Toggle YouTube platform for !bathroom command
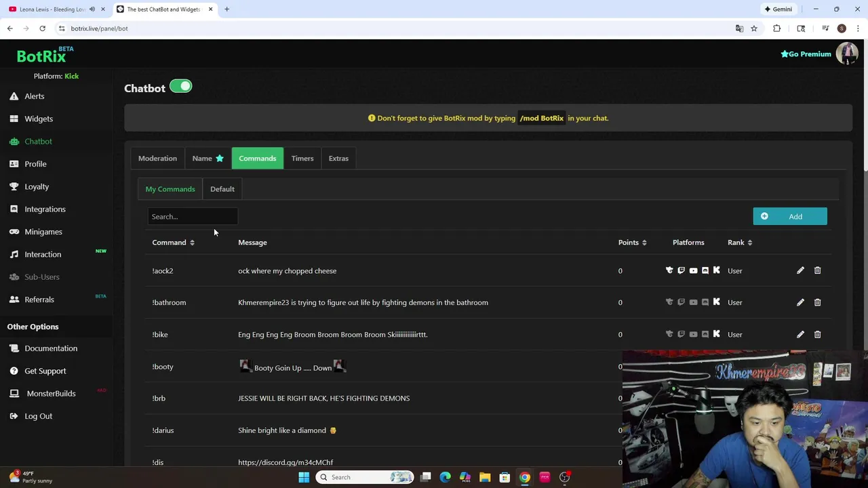 pyautogui.click(x=693, y=302)
